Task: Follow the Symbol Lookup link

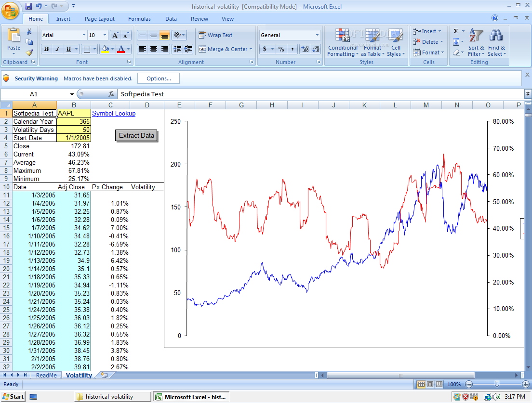Action: (x=114, y=113)
